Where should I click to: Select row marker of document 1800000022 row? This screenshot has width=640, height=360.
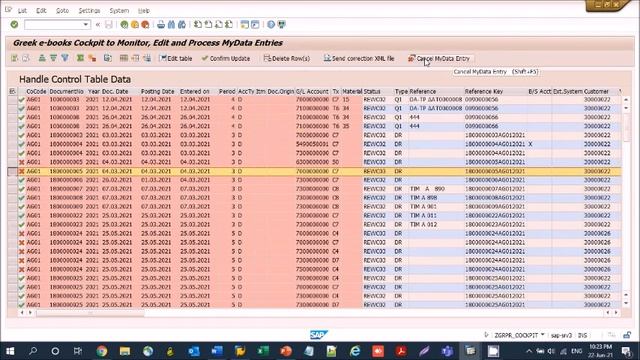click(12, 216)
